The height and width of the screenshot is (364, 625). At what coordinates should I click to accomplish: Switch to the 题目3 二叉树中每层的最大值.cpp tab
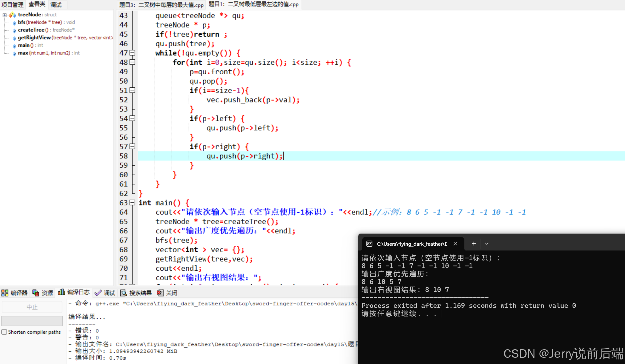(161, 5)
